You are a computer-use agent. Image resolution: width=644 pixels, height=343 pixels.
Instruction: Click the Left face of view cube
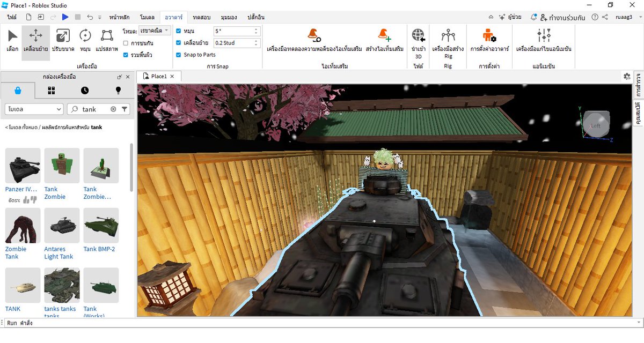(x=596, y=125)
